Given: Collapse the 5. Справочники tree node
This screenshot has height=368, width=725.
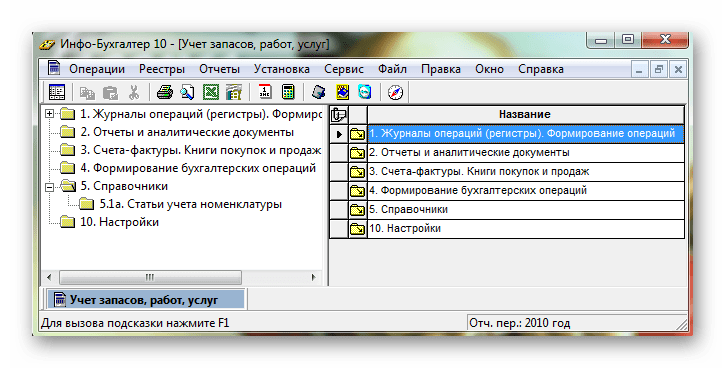Looking at the screenshot, I should coord(49,186).
